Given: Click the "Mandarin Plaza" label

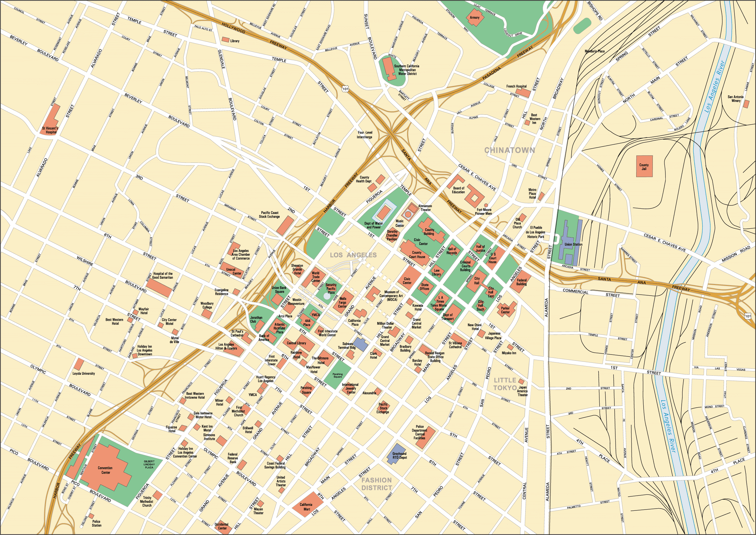Looking at the screenshot, I should [x=594, y=51].
